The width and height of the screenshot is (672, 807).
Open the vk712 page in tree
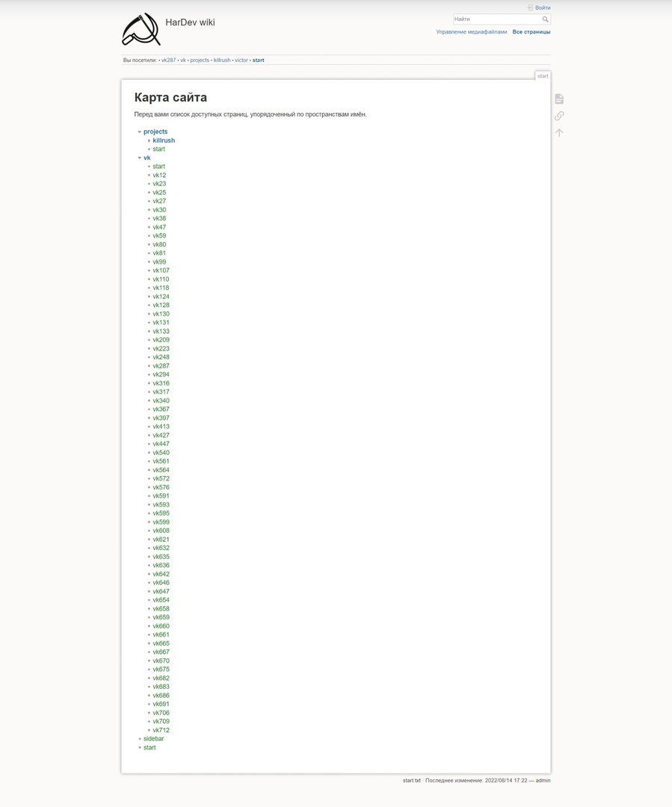tap(161, 730)
